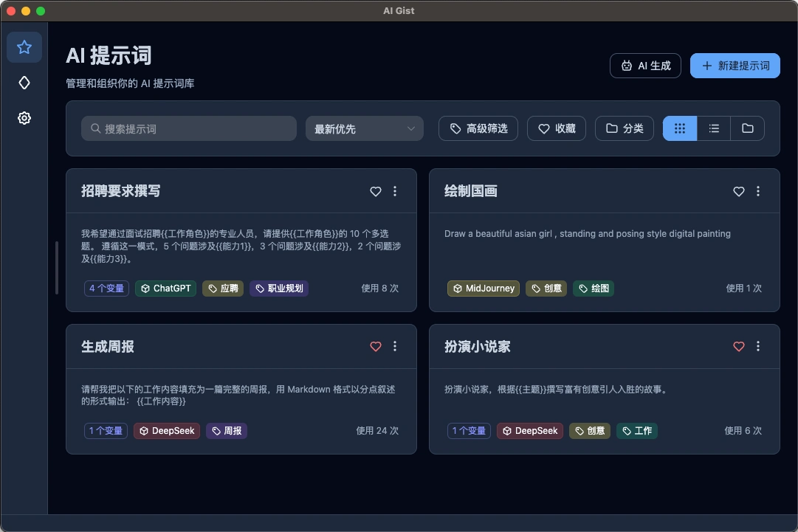Expand the 高级筛选 advanced filter panel
This screenshot has width=798, height=532.
click(478, 128)
